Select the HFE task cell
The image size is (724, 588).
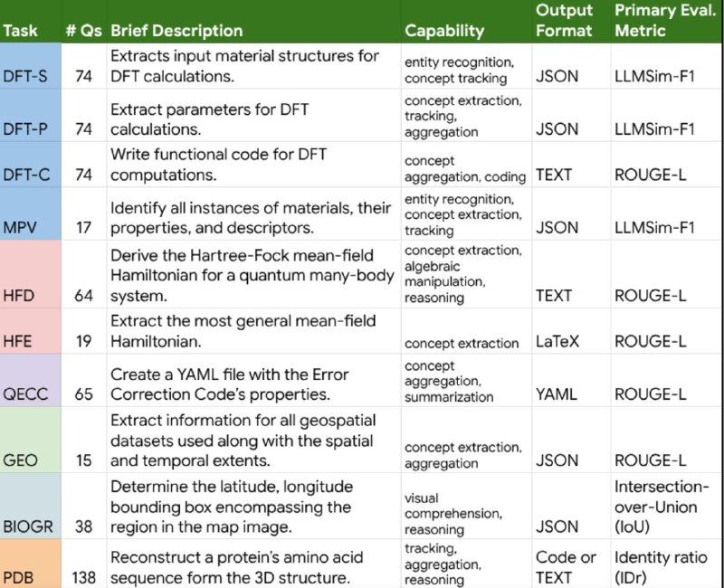click(31, 330)
